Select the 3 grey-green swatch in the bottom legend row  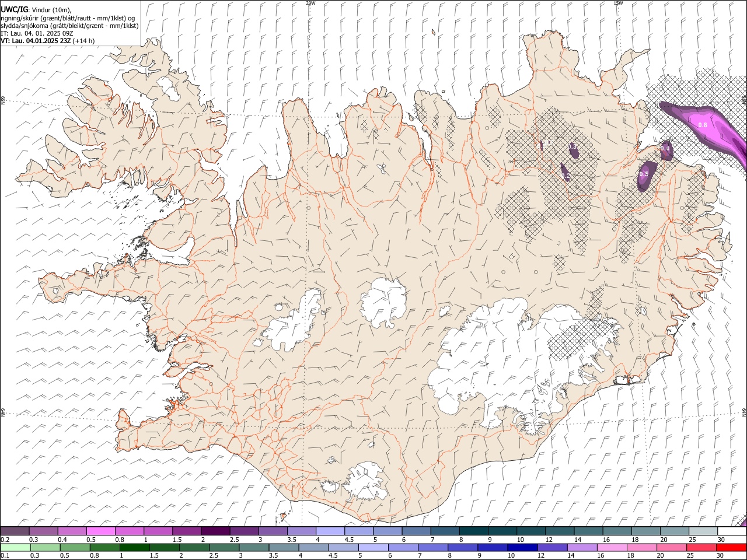tap(254, 548)
